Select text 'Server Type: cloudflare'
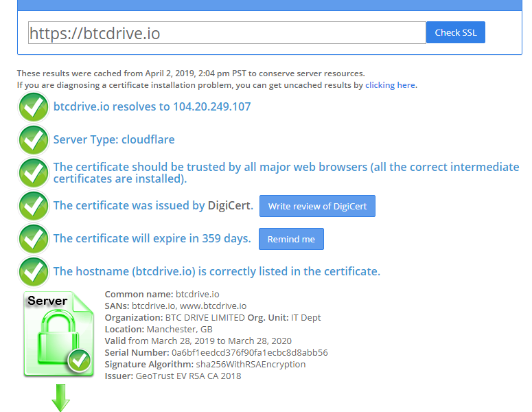This screenshot has width=532, height=412. coord(114,139)
